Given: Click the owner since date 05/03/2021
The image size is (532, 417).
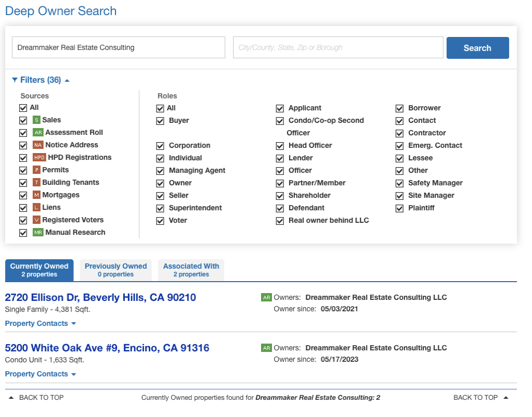Looking at the screenshot, I should [339, 309].
